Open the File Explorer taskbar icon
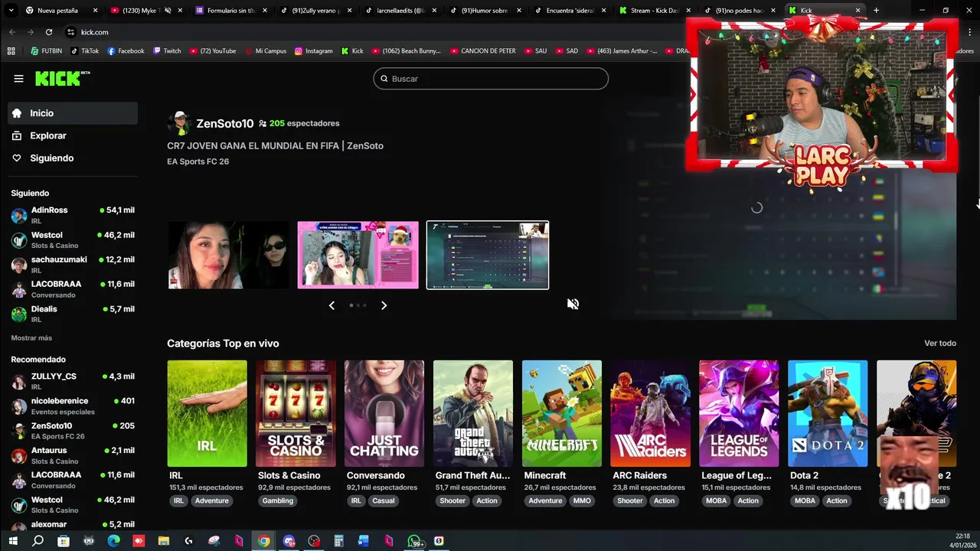This screenshot has height=551, width=980. (x=163, y=541)
